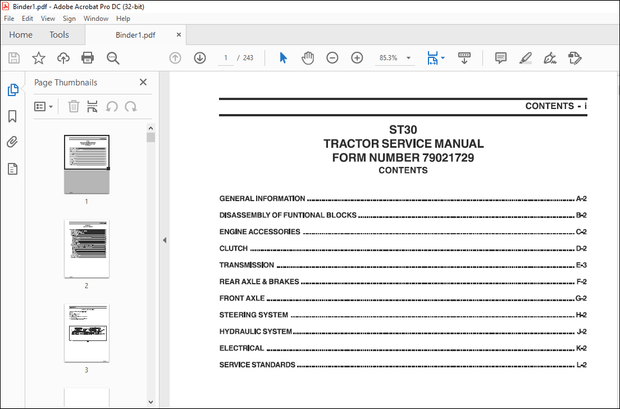Open the Edit menu
620x409 pixels.
click(27, 19)
